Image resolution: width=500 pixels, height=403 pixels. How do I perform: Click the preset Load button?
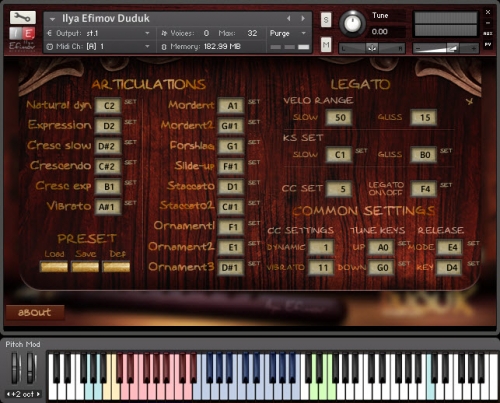(54, 267)
